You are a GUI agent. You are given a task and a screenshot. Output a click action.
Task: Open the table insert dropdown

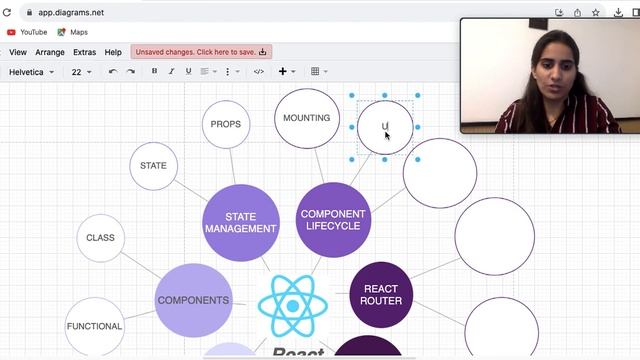point(319,71)
